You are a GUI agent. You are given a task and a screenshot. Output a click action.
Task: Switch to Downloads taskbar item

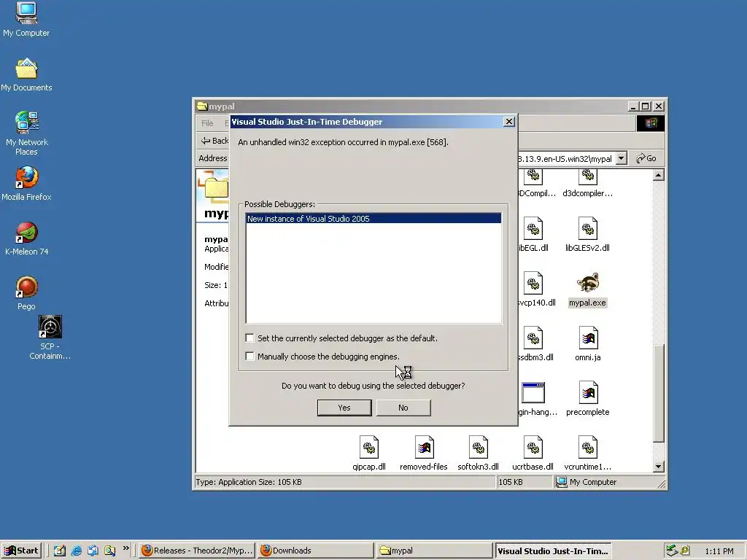click(x=316, y=551)
